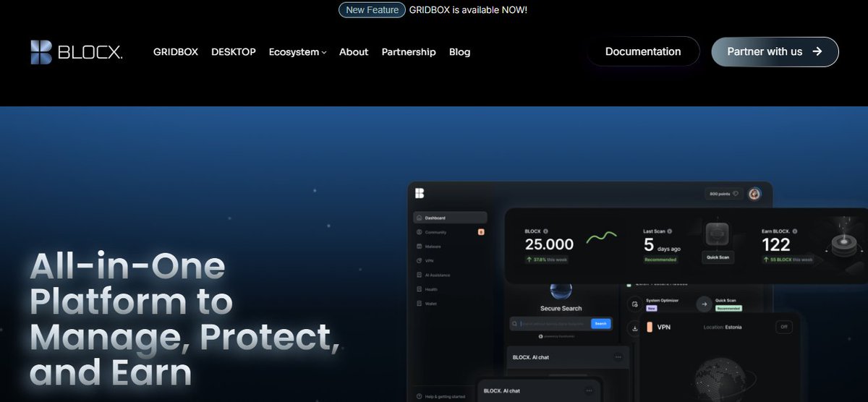This screenshot has width=868, height=402.
Task: Click the New Feature badge
Action: 372,10
